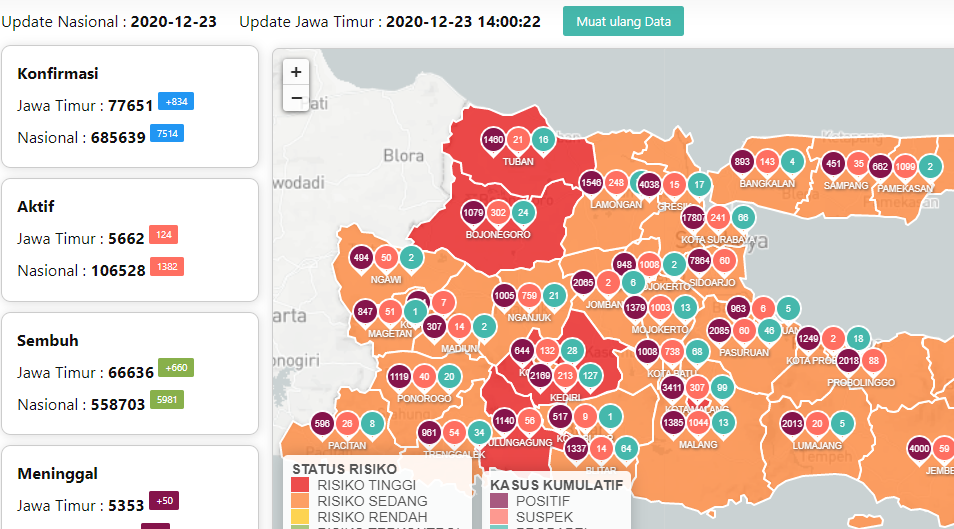This screenshot has height=529, width=954.
Task: Click Tuban teal marker 16
Action: click(543, 140)
